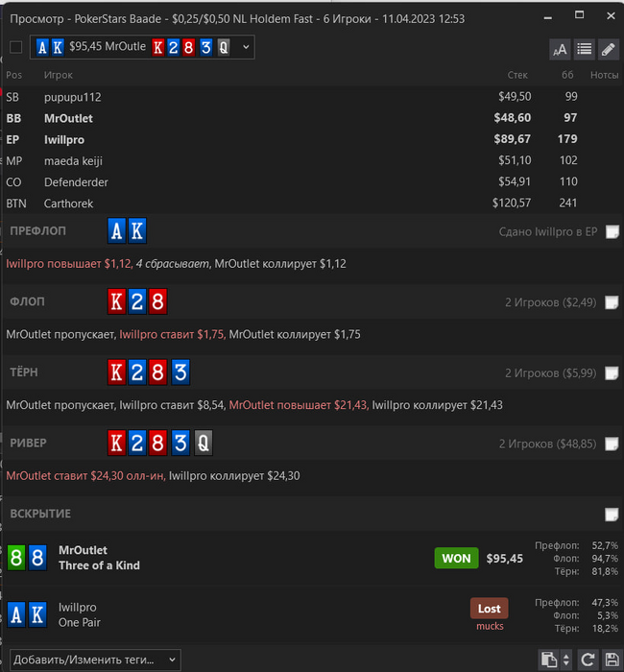Select player row Defenderder

312,182
